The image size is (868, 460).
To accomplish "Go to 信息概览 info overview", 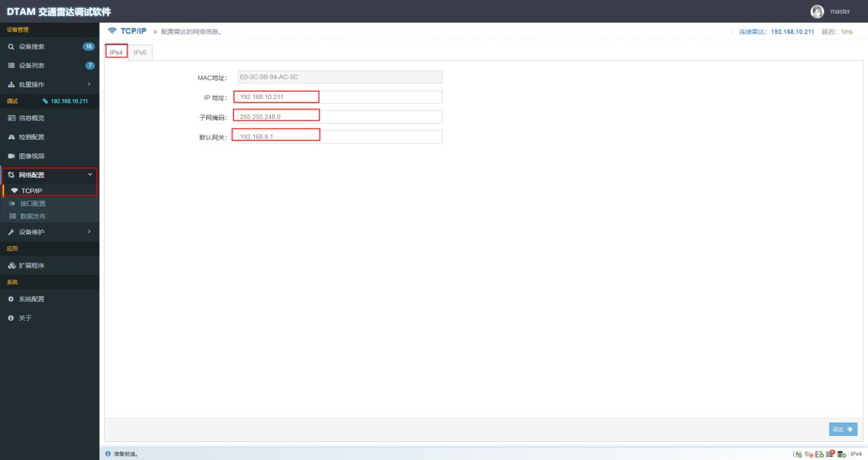I will coord(31,118).
